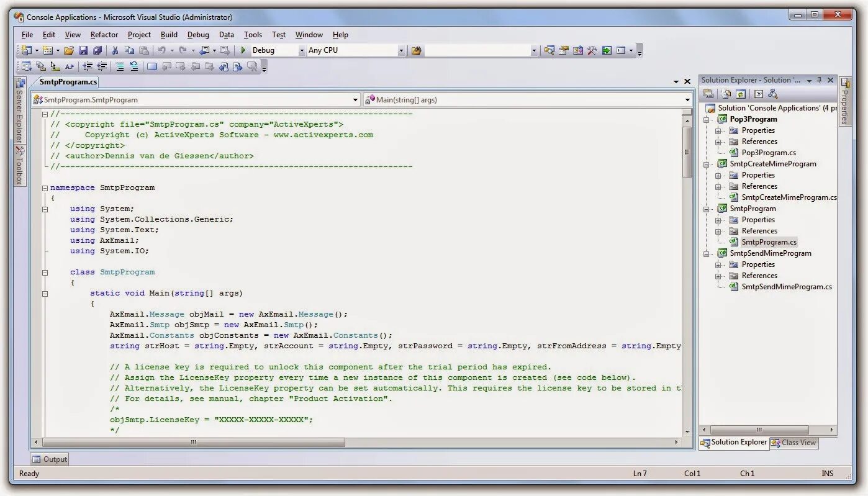Open the Window menu

[309, 35]
